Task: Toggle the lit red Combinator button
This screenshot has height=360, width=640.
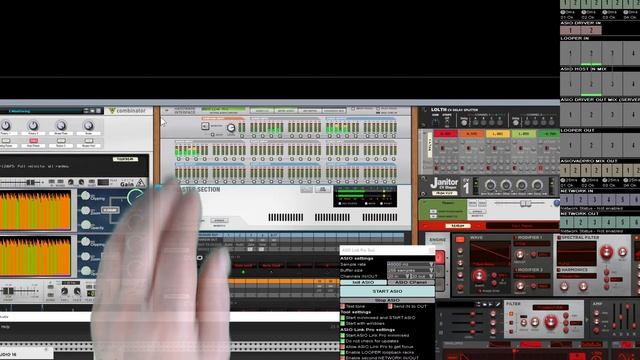Action: pyautogui.click(x=33, y=140)
